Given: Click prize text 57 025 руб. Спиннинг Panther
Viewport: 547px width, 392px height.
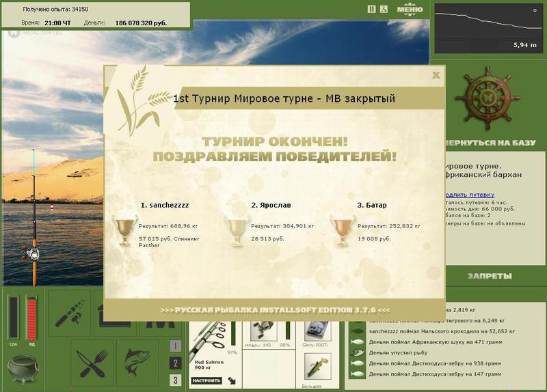Looking at the screenshot, I should coord(169,242).
